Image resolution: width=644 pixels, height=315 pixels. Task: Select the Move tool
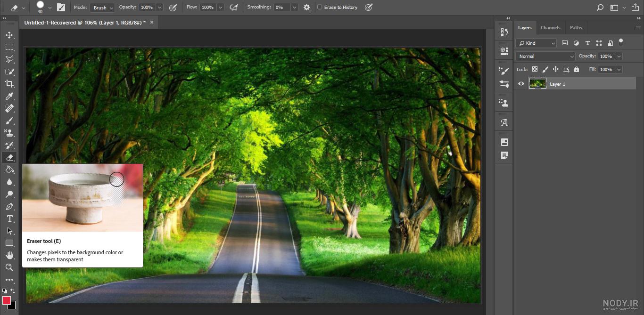coord(9,35)
